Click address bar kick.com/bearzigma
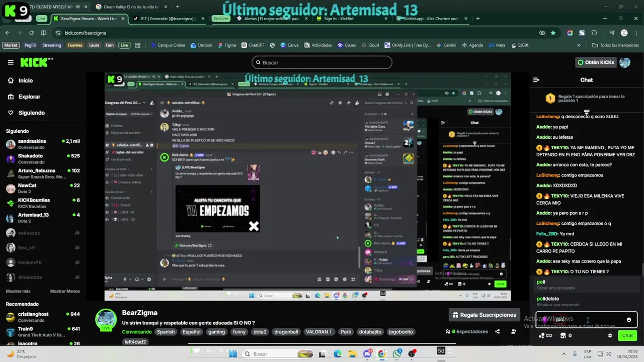Image resolution: width=644 pixels, height=362 pixels. (x=85, y=33)
